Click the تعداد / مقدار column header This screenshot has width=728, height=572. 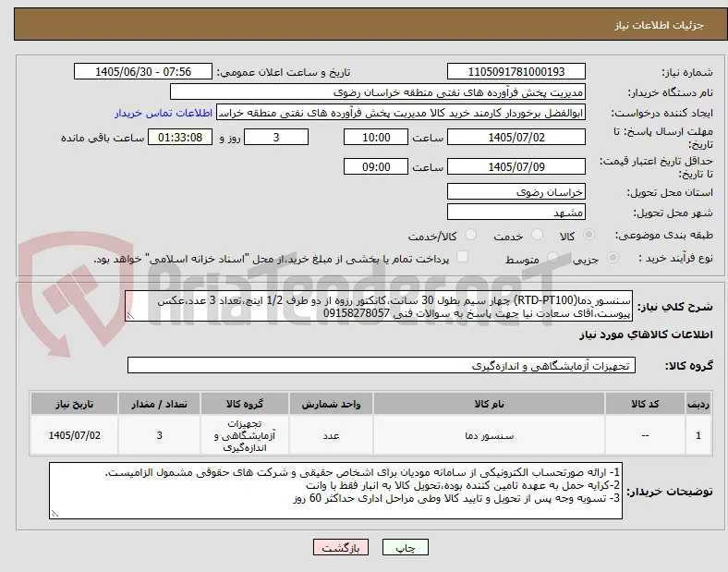[x=159, y=404]
